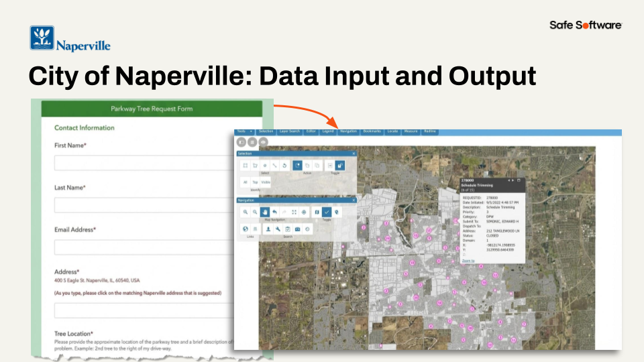Click the Visible identify button
644x362 pixels.
pos(266,182)
